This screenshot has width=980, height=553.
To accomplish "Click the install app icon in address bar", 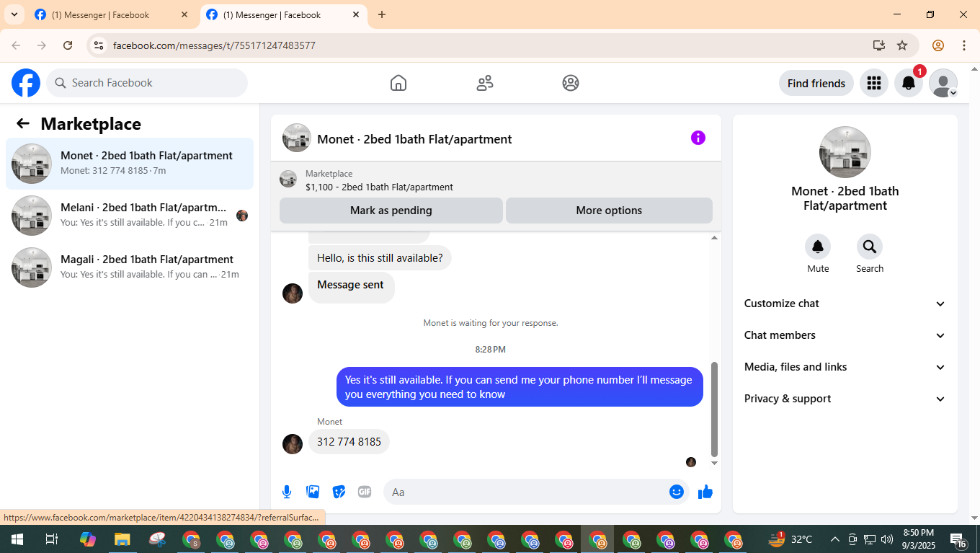I will pyautogui.click(x=878, y=45).
